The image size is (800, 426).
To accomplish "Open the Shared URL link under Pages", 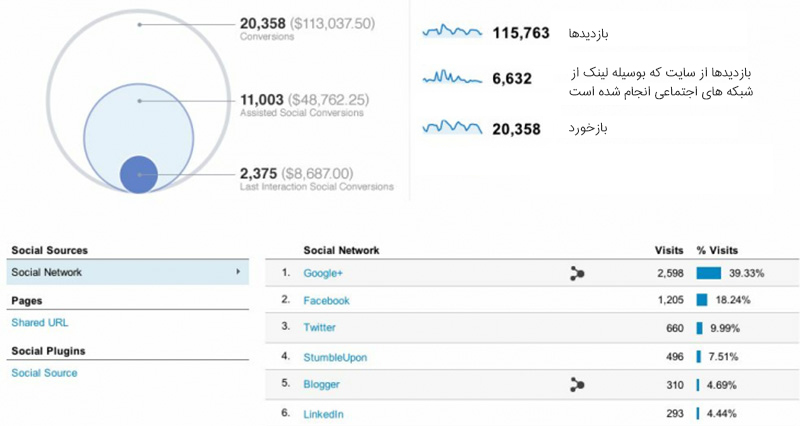I will tap(40, 322).
